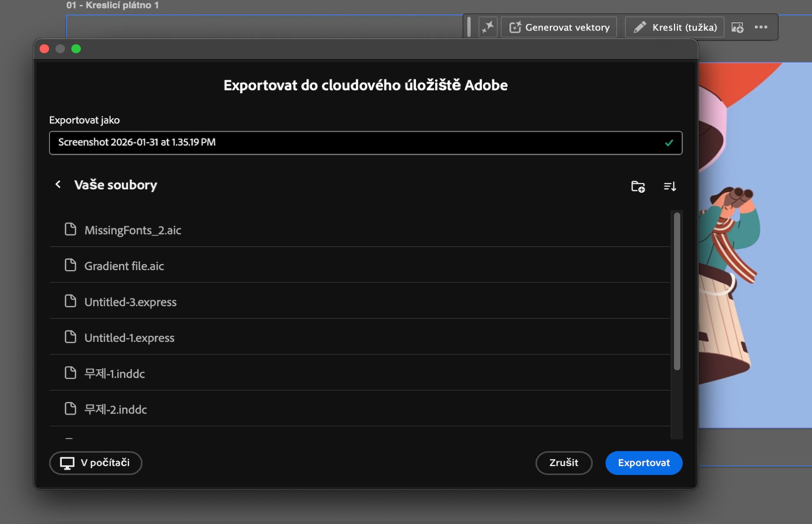Image resolution: width=812 pixels, height=524 pixels.
Task: Open the more options ellipsis menu
Action: [761, 27]
